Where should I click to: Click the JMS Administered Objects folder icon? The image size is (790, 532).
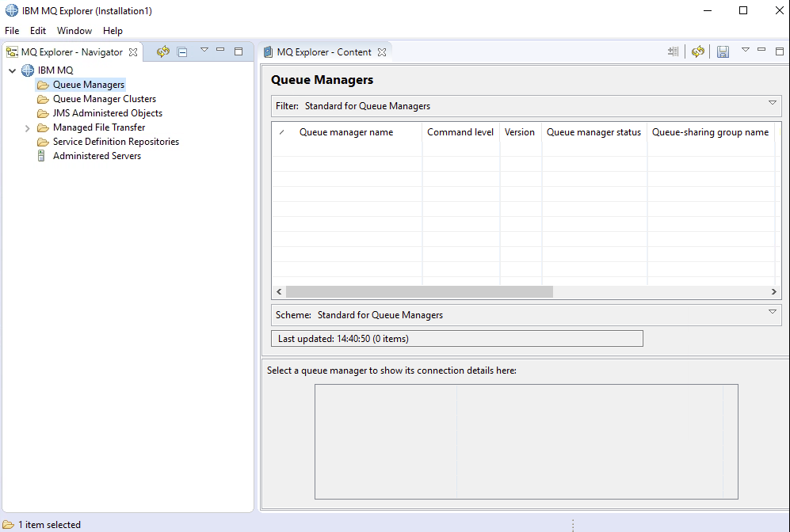[x=43, y=113]
